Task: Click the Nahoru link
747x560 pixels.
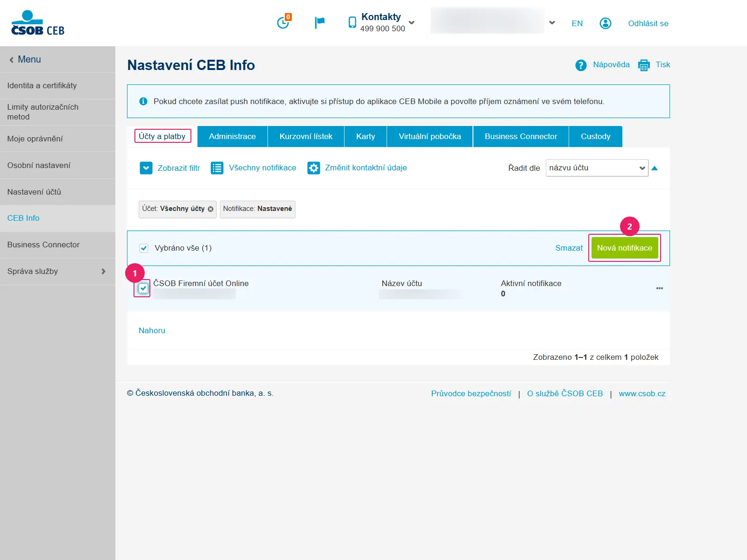Action: 152,331
